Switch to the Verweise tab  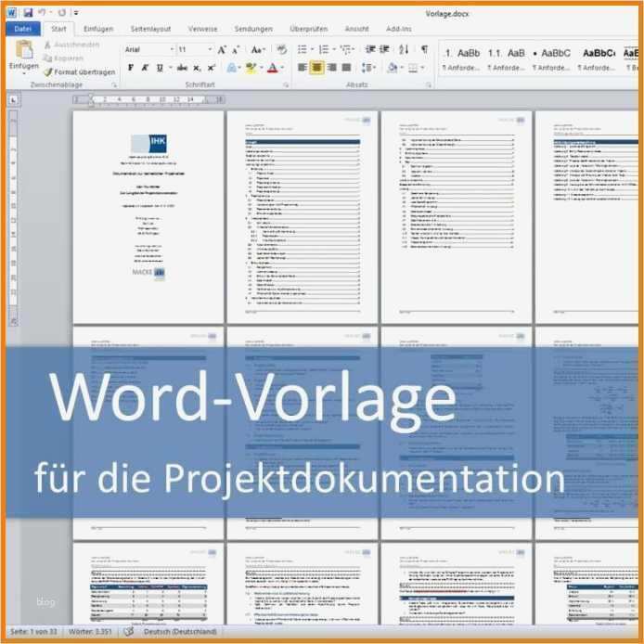(x=203, y=29)
